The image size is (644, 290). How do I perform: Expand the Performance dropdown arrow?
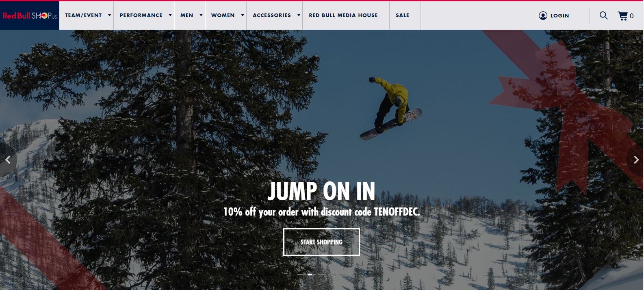(170, 15)
